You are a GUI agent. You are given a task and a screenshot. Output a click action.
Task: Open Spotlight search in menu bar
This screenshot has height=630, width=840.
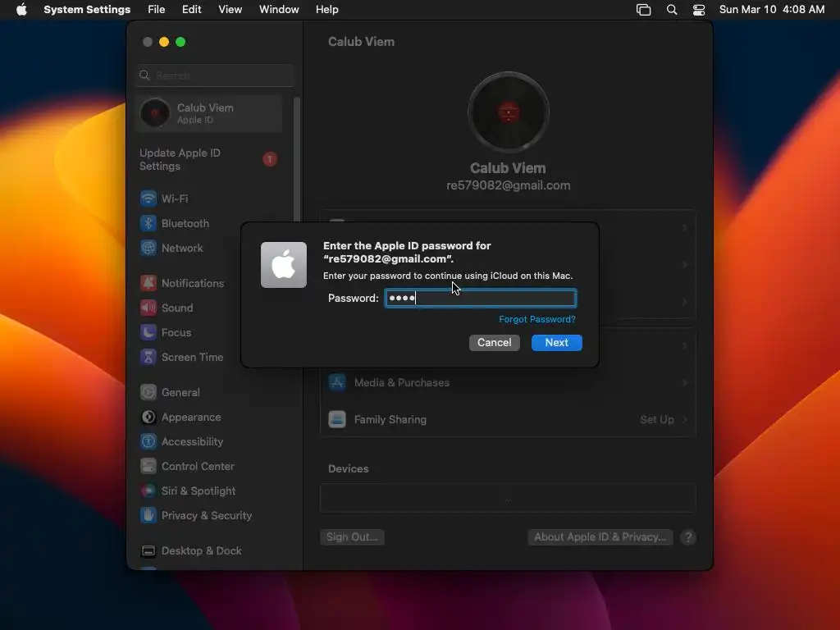point(672,10)
